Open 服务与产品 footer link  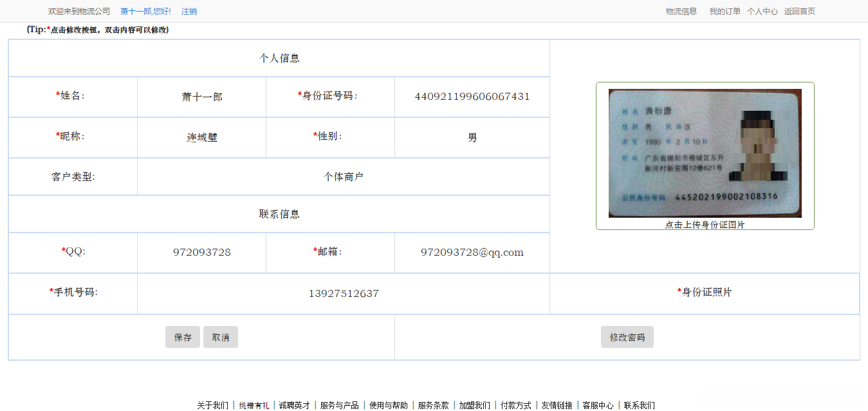coord(340,405)
